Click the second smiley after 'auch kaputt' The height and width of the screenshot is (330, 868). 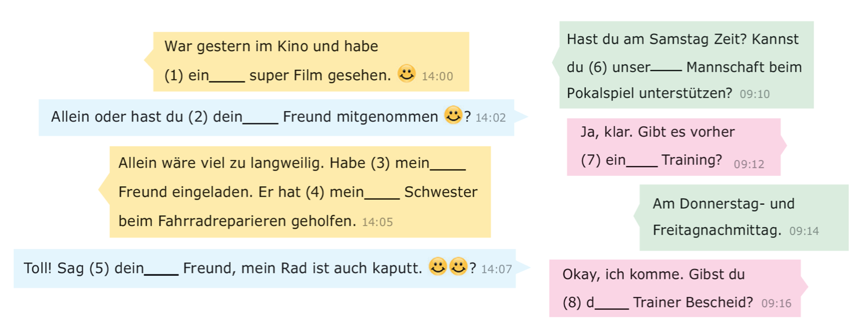click(458, 267)
